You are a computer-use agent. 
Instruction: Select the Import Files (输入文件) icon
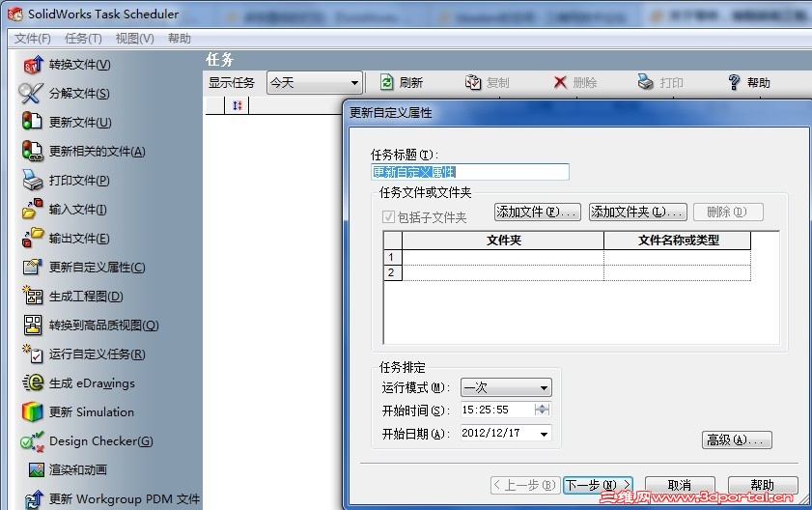[x=32, y=209]
